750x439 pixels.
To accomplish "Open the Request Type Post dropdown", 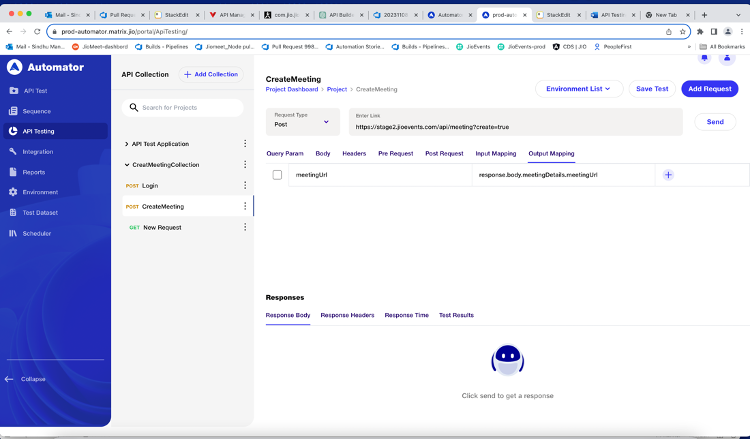I will [303, 121].
